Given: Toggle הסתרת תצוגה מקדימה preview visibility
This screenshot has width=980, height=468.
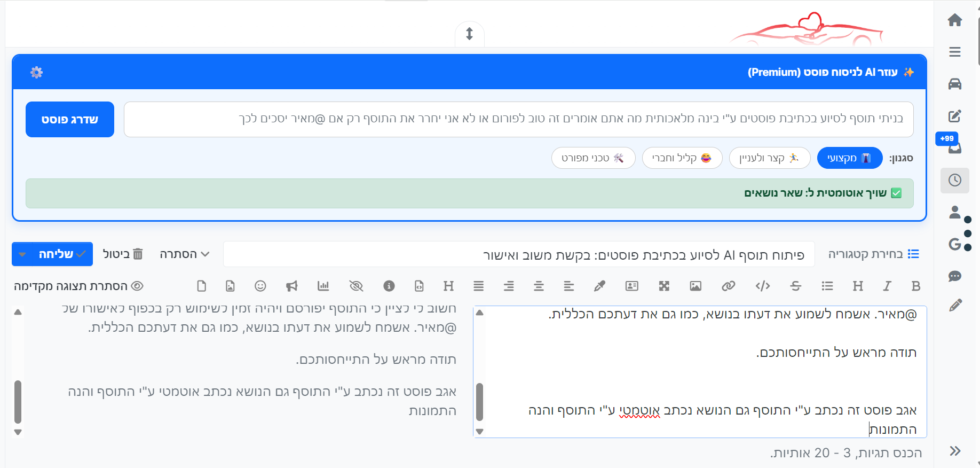Looking at the screenshot, I should click(78, 286).
